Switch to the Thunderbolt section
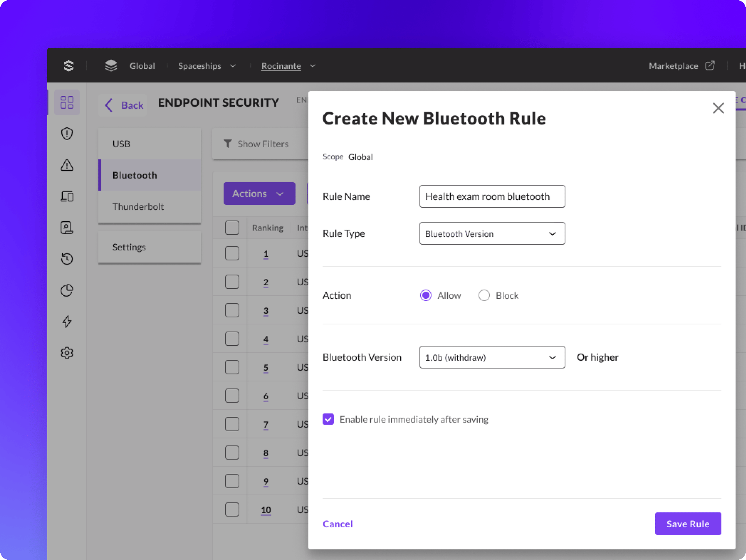Screen dimensions: 746x560 (x=149, y=206)
